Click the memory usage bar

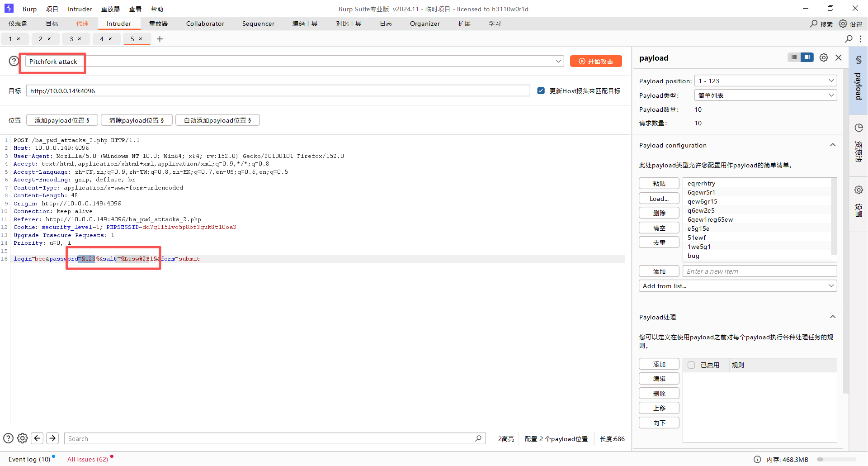[836, 459]
